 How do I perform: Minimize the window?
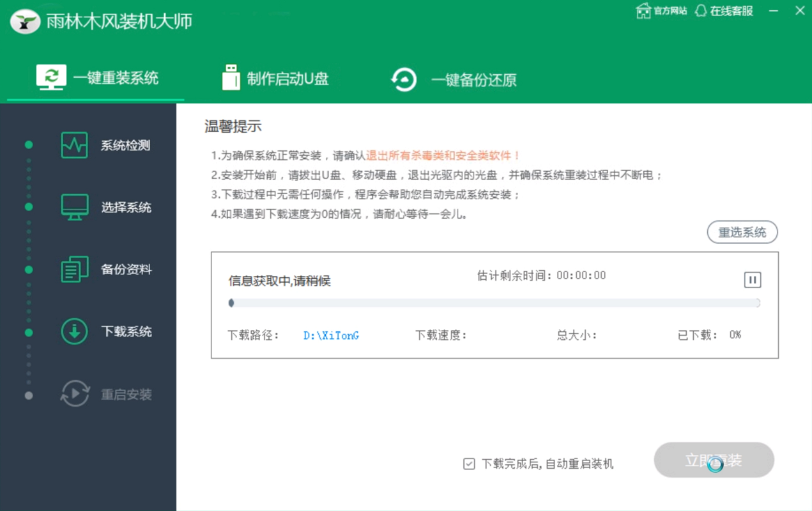click(774, 11)
